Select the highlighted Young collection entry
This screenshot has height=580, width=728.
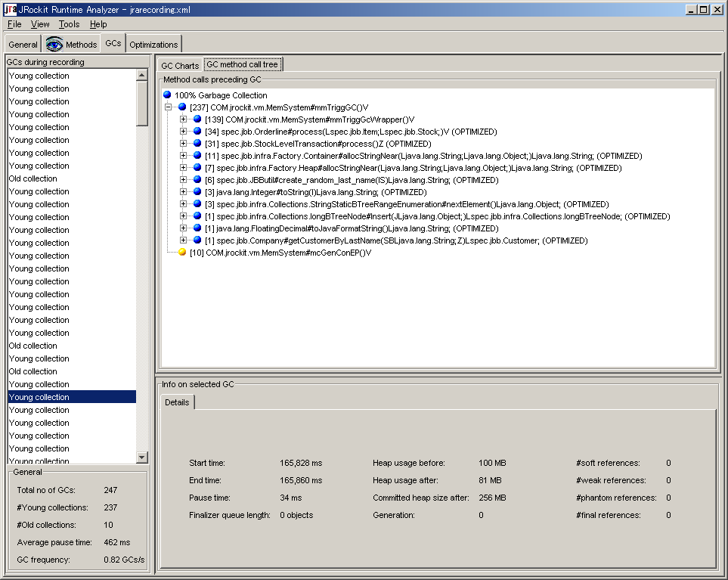72,396
